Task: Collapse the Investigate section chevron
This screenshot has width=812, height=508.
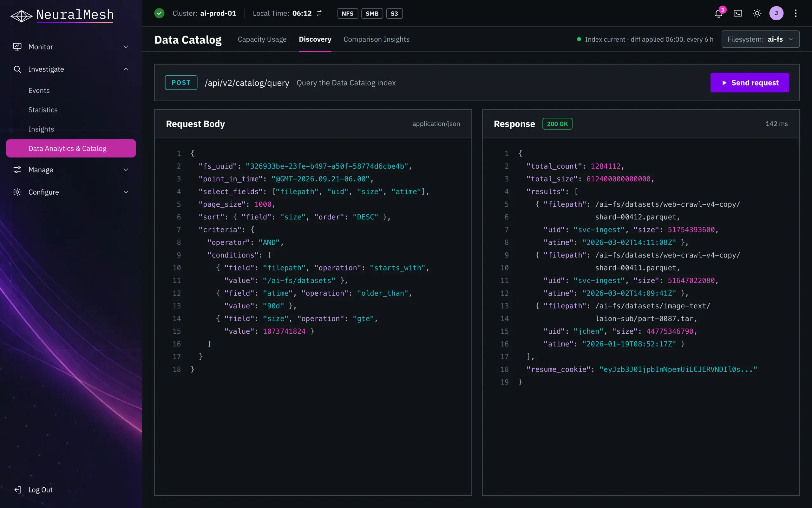Action: 126,69
